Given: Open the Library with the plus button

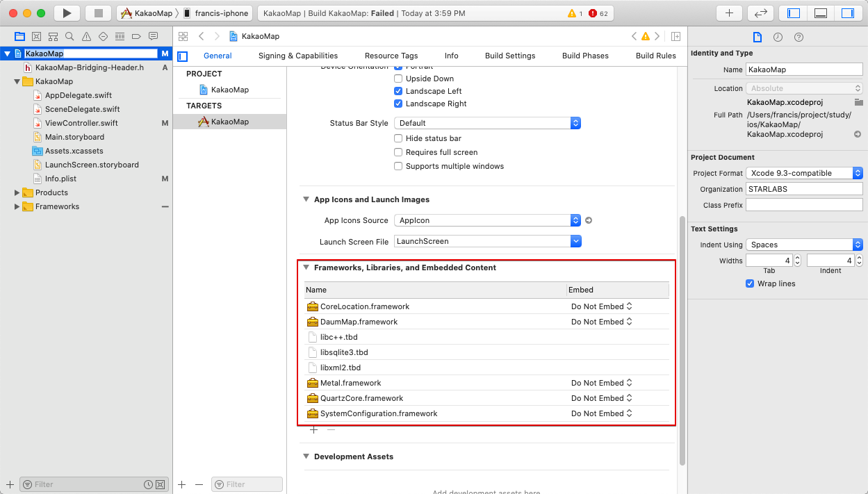Looking at the screenshot, I should pyautogui.click(x=729, y=13).
